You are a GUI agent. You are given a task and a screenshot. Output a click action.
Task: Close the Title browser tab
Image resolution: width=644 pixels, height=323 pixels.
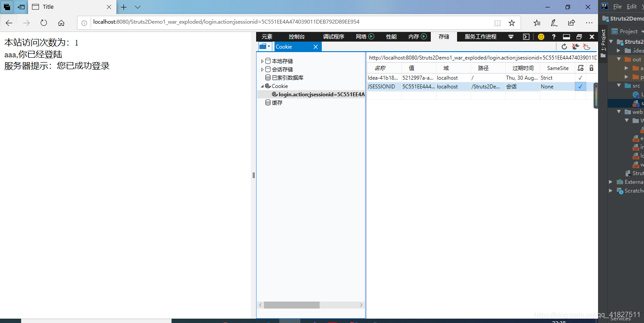coord(109,7)
